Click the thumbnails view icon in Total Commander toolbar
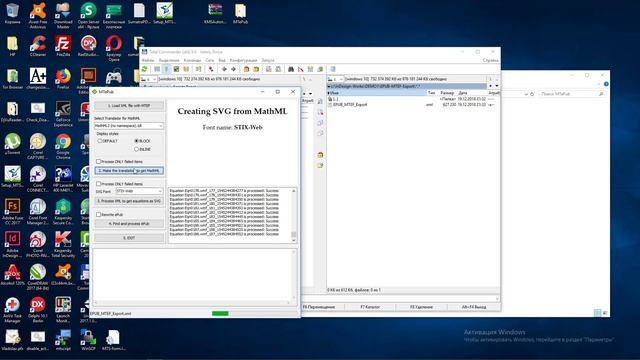640x360 pixels. click(x=176, y=69)
